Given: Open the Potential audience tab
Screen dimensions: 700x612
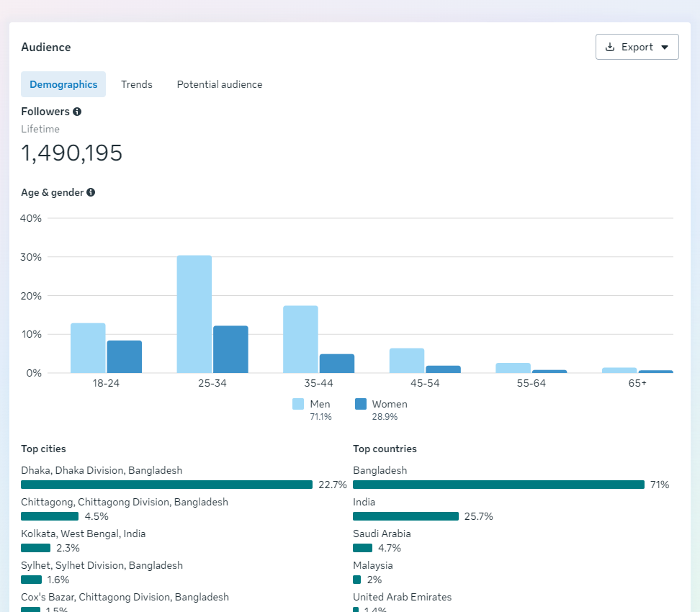Looking at the screenshot, I should pyautogui.click(x=220, y=84).
